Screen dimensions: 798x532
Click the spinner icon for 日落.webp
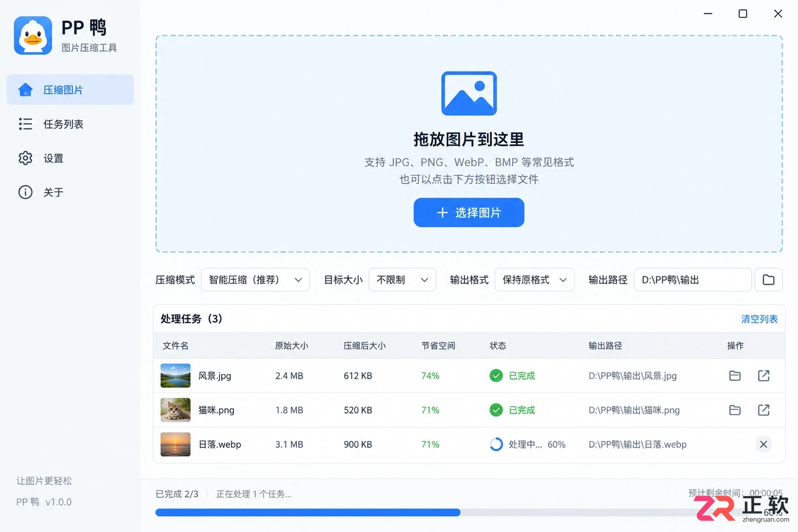496,444
